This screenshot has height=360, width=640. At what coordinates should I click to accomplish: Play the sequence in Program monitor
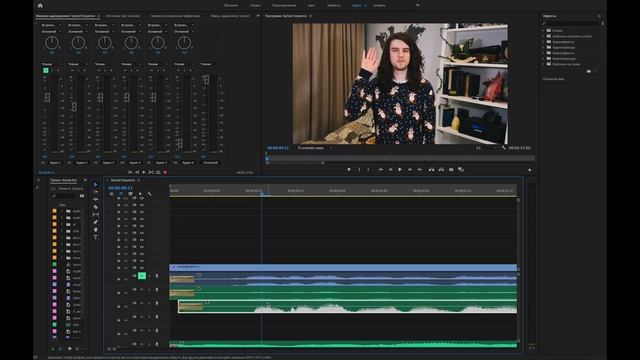[400, 169]
